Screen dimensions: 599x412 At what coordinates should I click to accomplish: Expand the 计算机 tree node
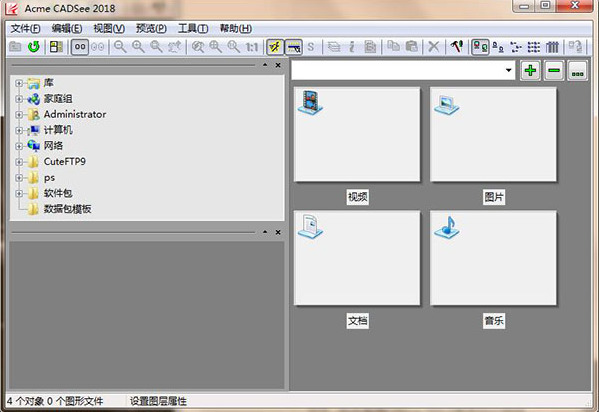19,130
